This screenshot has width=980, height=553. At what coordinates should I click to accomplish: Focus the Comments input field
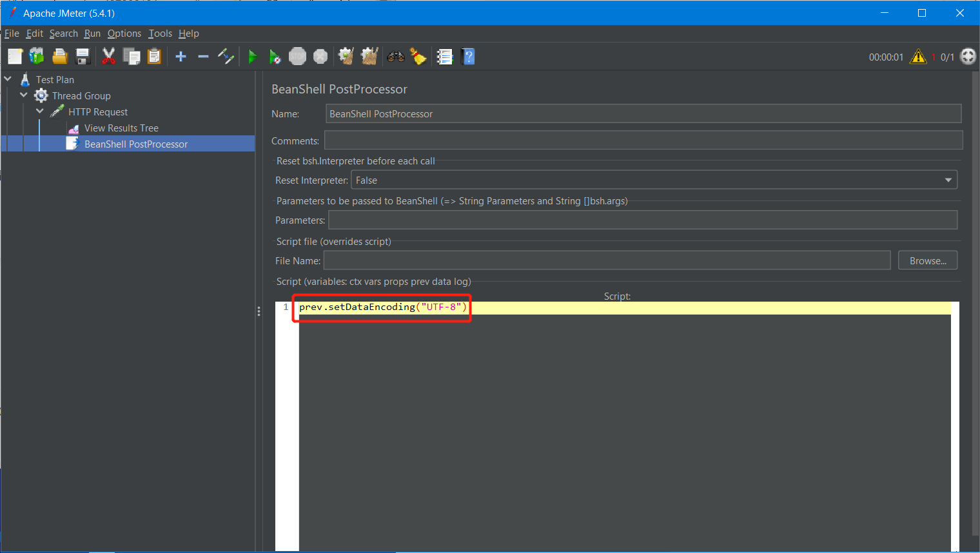click(x=643, y=140)
